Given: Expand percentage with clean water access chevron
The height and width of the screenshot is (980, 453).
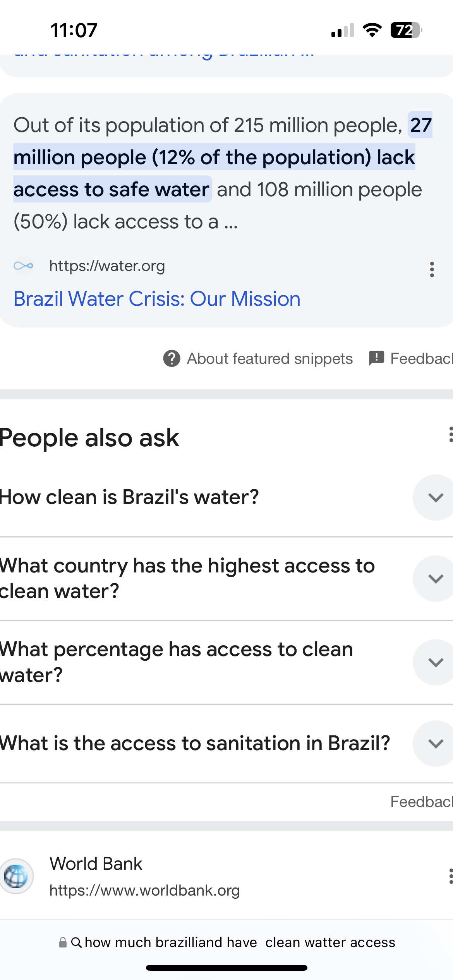Looking at the screenshot, I should [435, 662].
